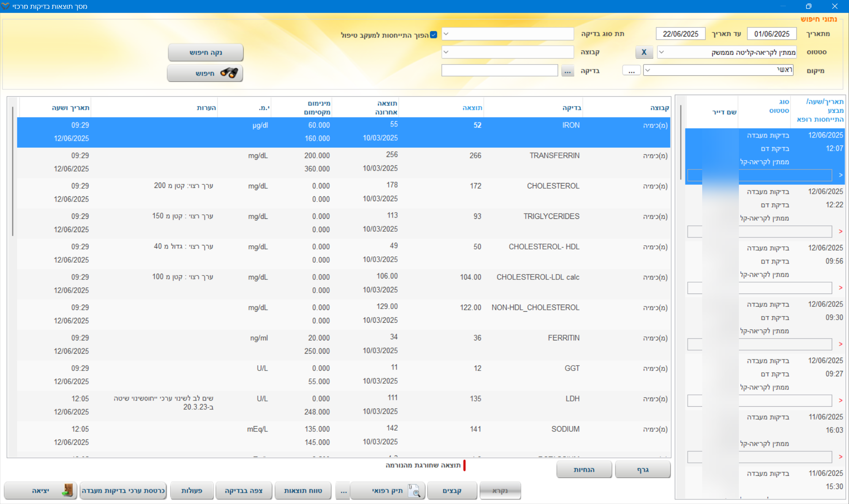
Task: Click the 'טווח תוצאות' button
Action: [303, 491]
